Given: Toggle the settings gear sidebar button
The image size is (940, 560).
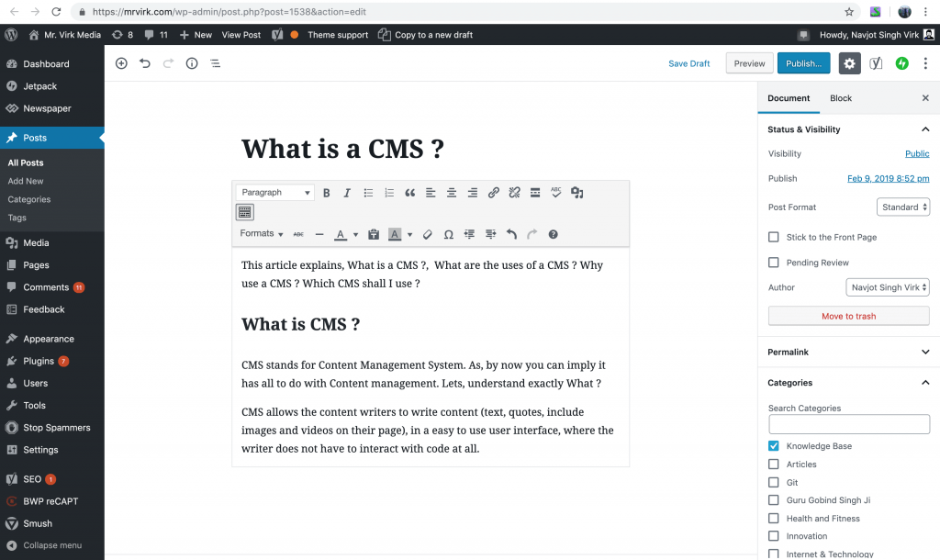Looking at the screenshot, I should 849,63.
